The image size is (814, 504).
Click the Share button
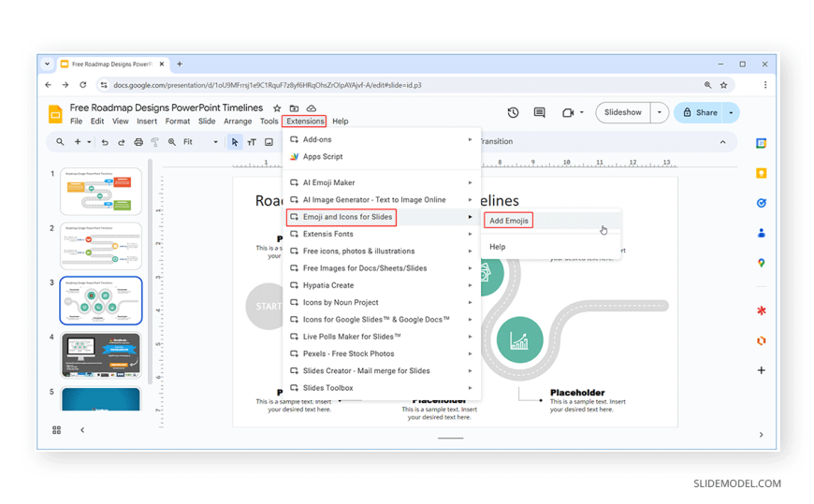(x=699, y=112)
